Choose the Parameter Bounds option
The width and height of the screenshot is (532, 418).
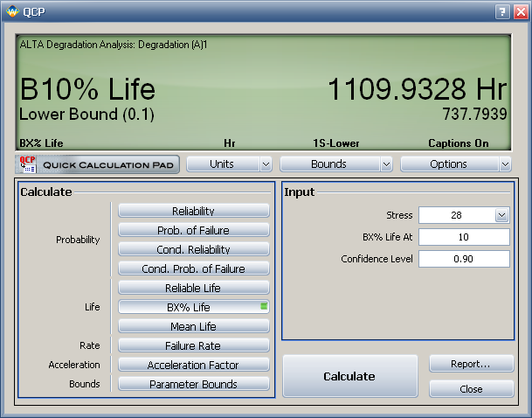193,384
